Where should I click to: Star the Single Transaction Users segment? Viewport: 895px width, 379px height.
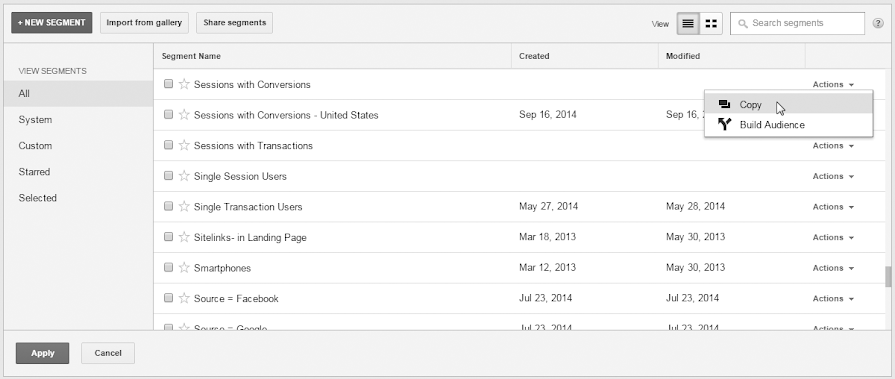pyautogui.click(x=184, y=207)
